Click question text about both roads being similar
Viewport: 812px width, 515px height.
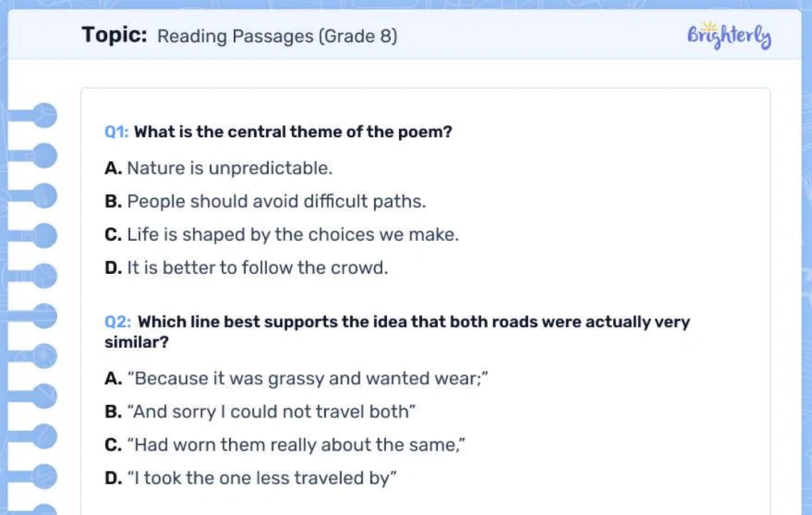point(412,322)
